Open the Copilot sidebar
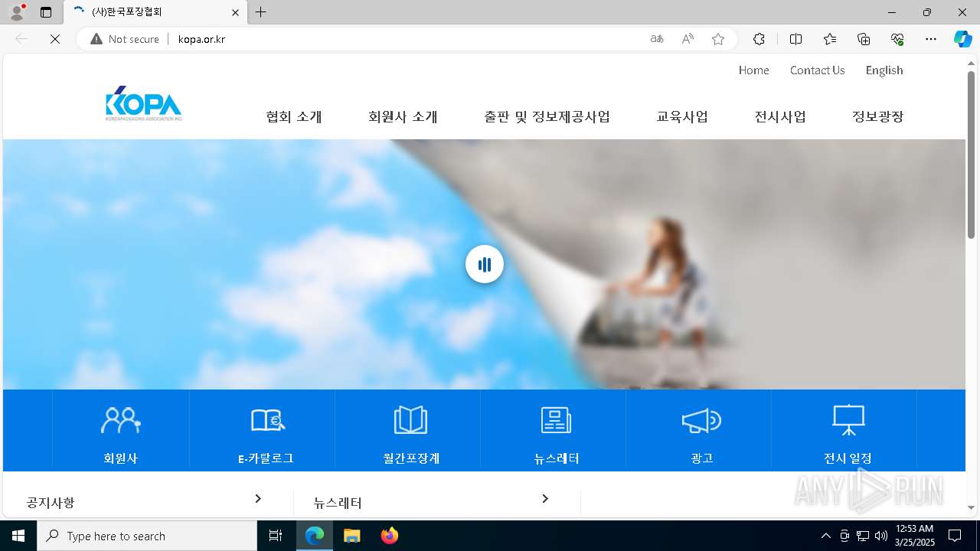Image resolution: width=980 pixels, height=551 pixels. pyautogui.click(x=962, y=39)
